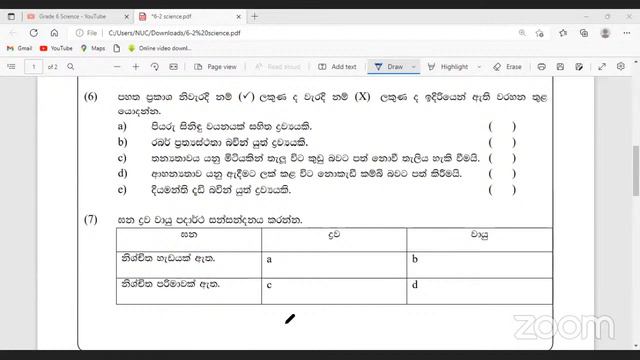
Task: Click table cell labeled c
Action: (x=334, y=291)
